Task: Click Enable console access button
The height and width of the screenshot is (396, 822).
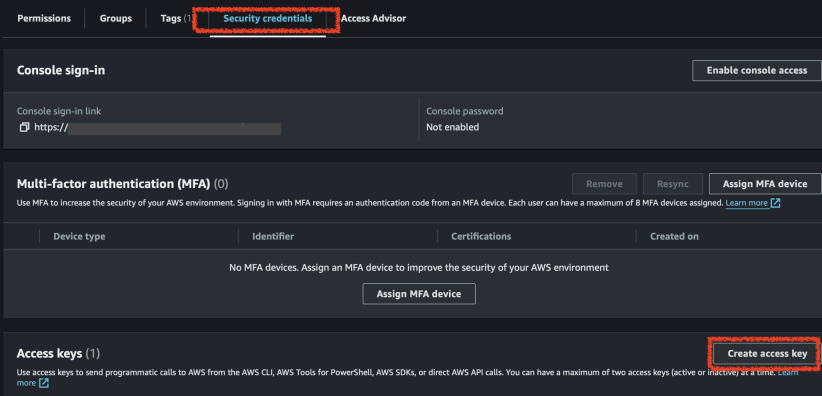Action: point(756,70)
